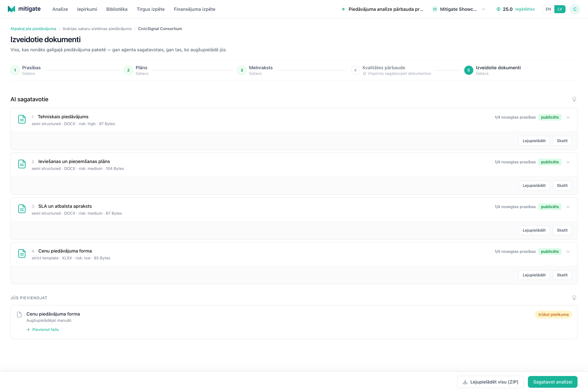
Task: Go to step 1 Prasības
Action: point(25,70)
